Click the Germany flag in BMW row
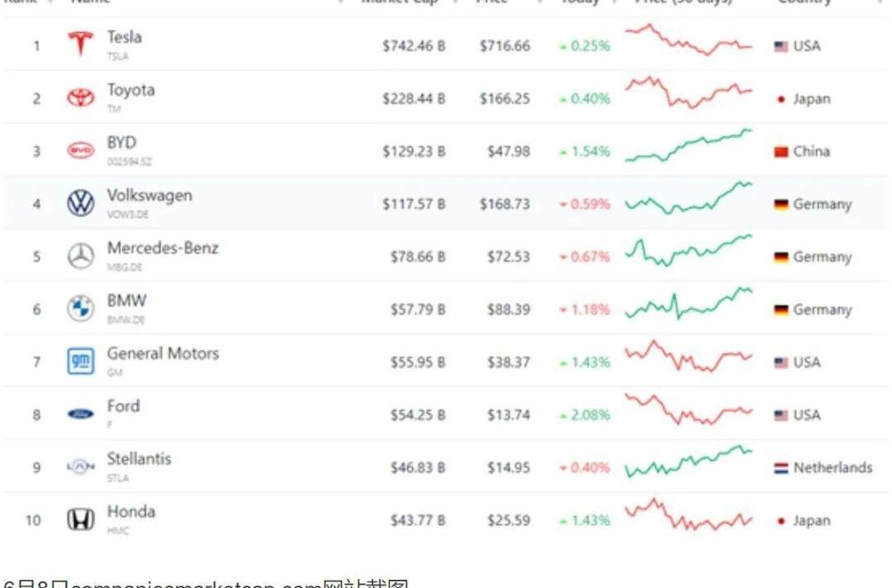This screenshot has height=588, width=892. coord(781,310)
